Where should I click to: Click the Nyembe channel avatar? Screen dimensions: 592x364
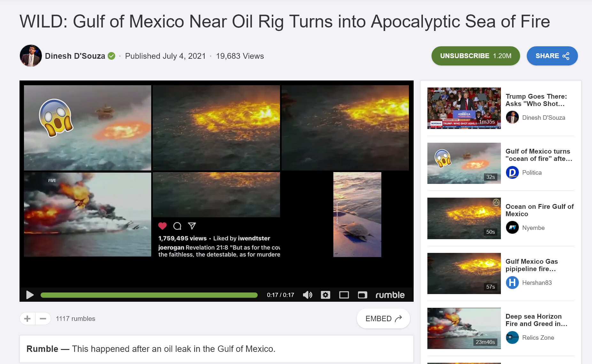pyautogui.click(x=512, y=227)
